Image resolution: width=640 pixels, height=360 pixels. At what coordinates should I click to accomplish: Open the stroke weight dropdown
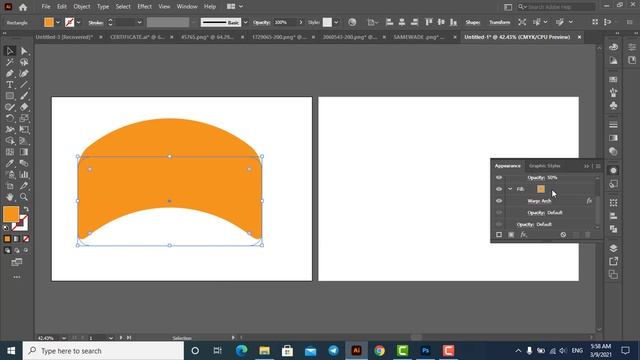[139, 22]
